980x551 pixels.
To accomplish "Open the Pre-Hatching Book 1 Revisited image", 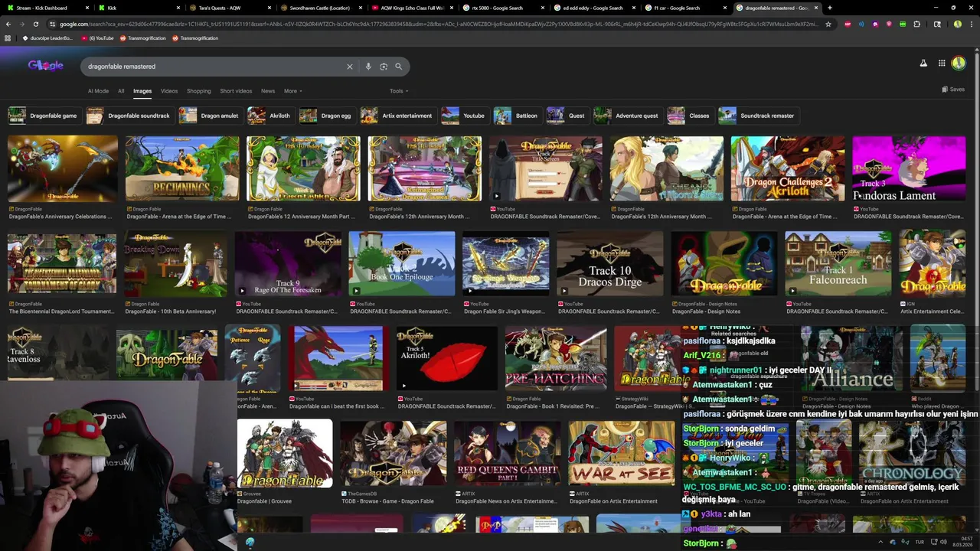I will coord(556,358).
